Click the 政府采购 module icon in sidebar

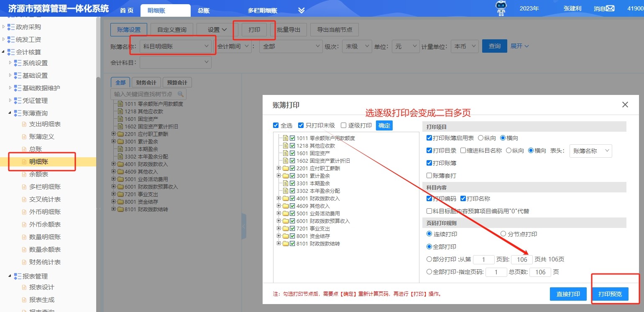click(x=11, y=27)
